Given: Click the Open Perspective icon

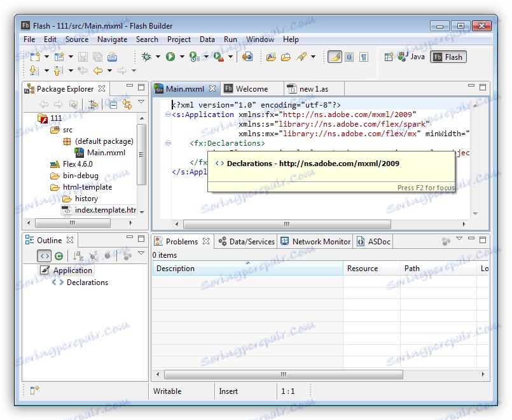Looking at the screenshot, I should [388, 57].
